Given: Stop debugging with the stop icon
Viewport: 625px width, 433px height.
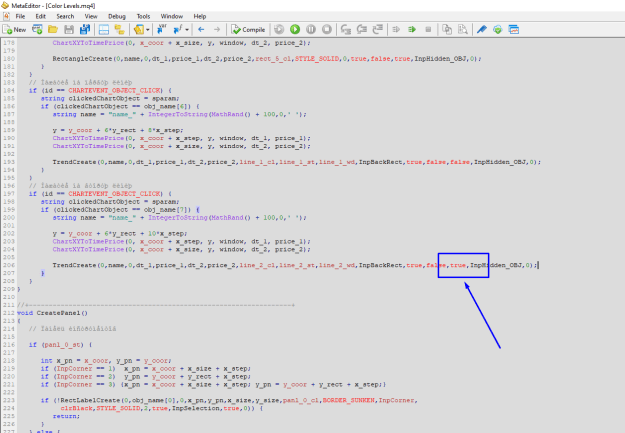Looking at the screenshot, I should click(327, 30).
